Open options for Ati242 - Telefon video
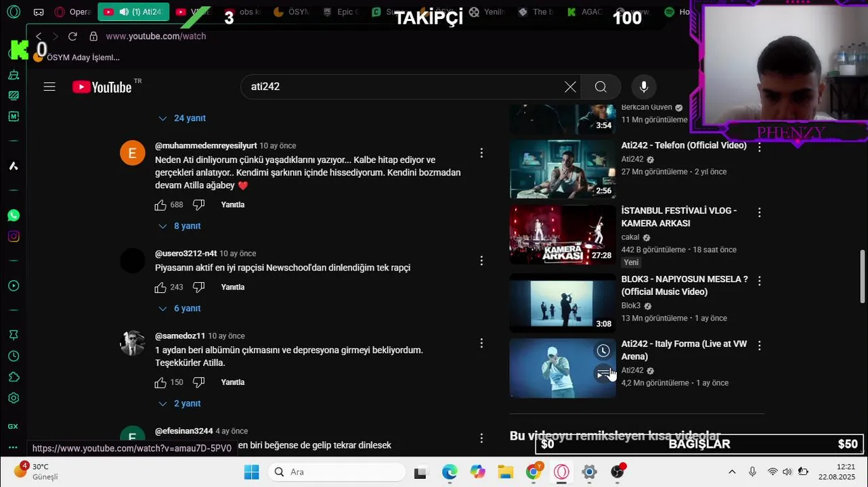868x487 pixels. click(759, 147)
